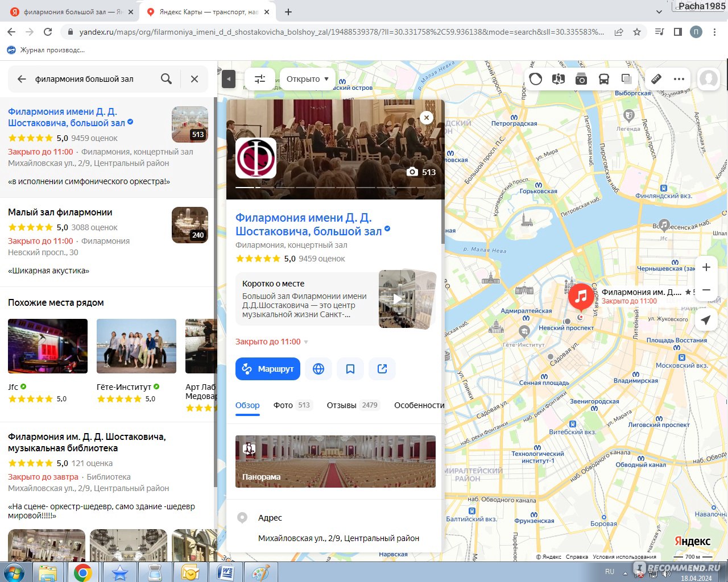Expand 'Закрыто до 11:00' opening hours
The width and height of the screenshot is (728, 582).
click(272, 342)
